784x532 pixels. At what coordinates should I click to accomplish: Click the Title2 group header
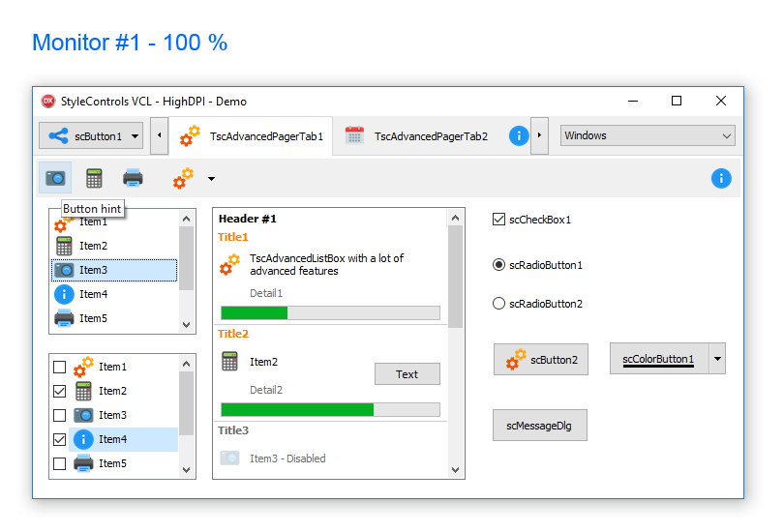(233, 334)
